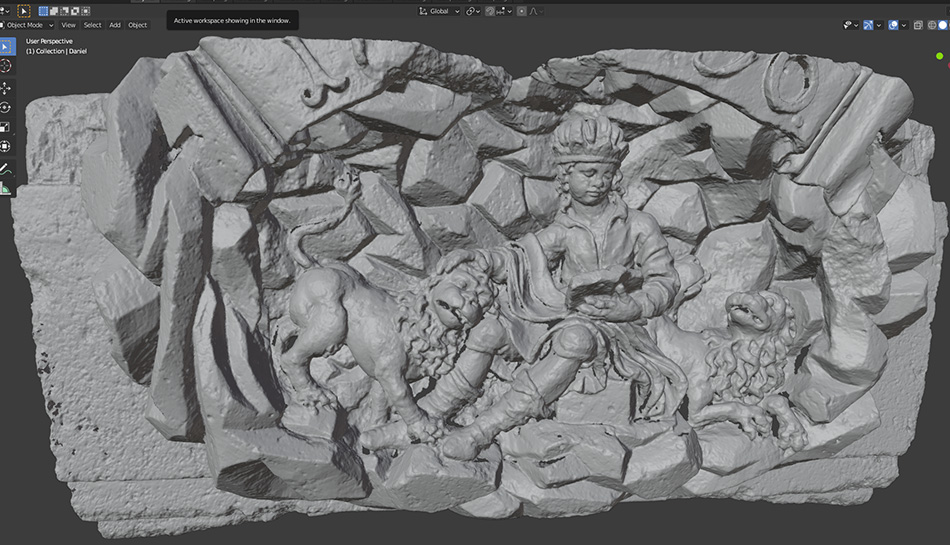Toggle viewport overlays display
This screenshot has height=545, width=950.
point(893,24)
